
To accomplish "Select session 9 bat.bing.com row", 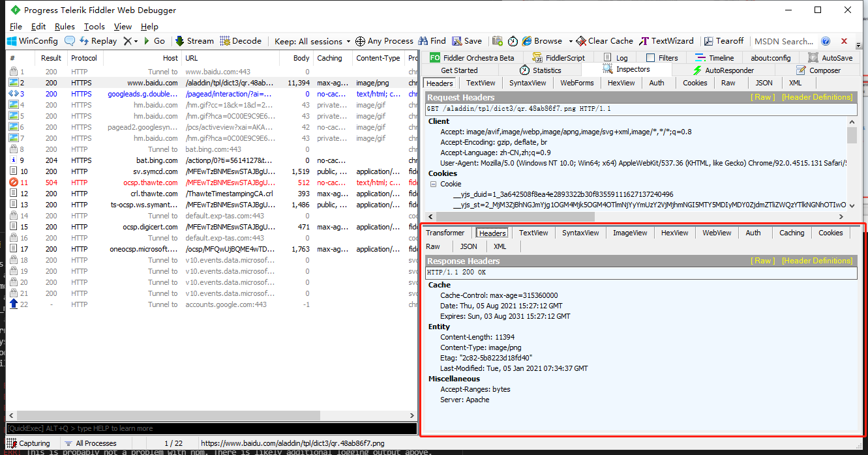I will (x=212, y=160).
